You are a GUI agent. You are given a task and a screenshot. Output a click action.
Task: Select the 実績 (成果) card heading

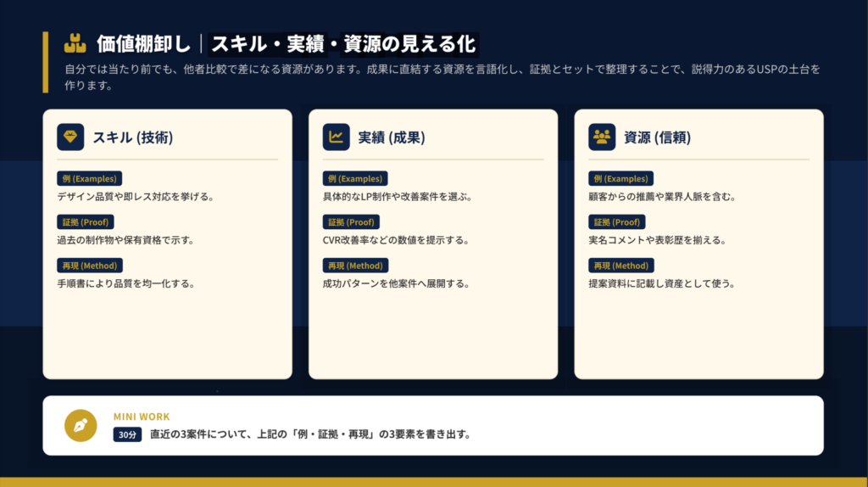tap(391, 137)
